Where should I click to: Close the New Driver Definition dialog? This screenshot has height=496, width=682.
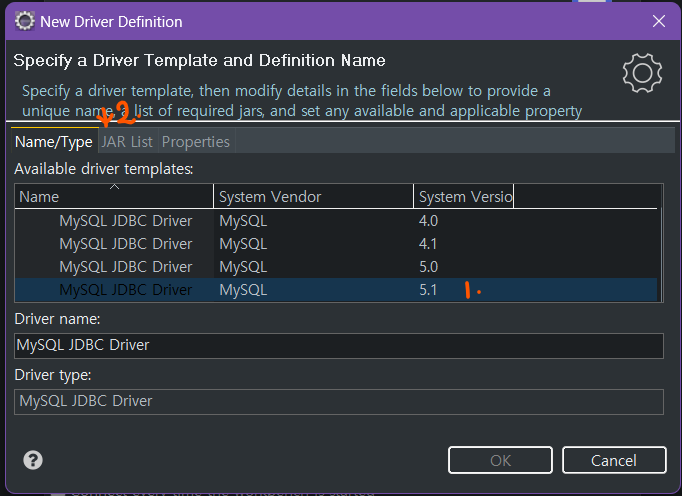(659, 21)
